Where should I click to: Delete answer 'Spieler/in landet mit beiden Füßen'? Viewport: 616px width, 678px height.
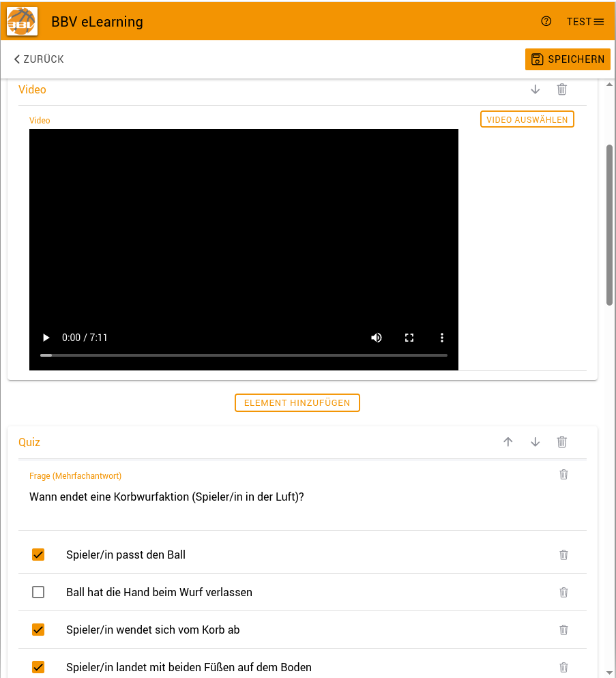click(563, 667)
